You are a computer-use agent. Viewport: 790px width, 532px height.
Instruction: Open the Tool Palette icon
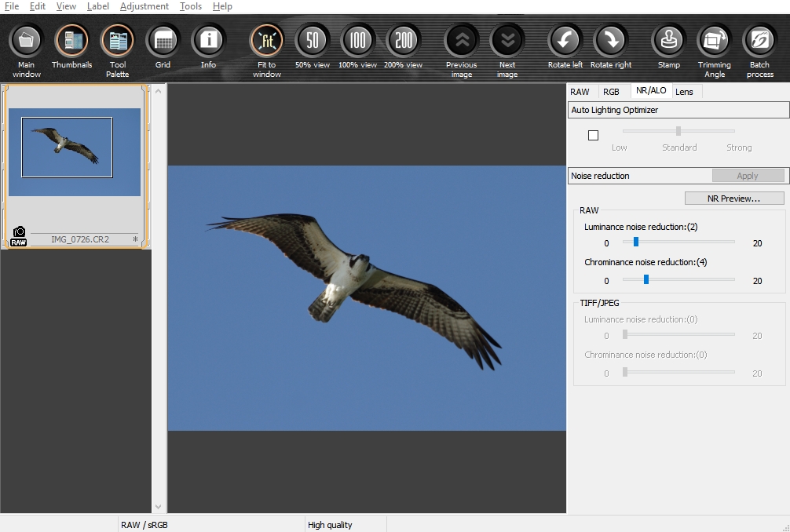(x=117, y=40)
